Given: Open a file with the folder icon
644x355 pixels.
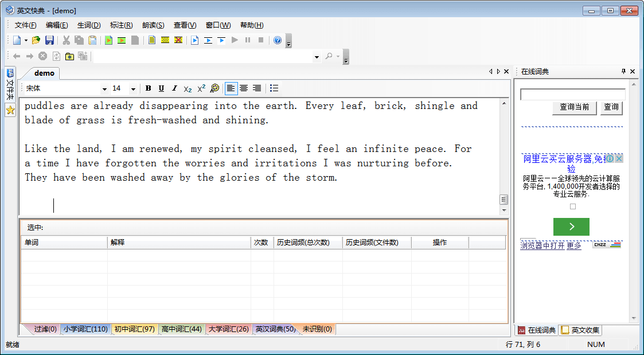Looking at the screenshot, I should tap(36, 40).
